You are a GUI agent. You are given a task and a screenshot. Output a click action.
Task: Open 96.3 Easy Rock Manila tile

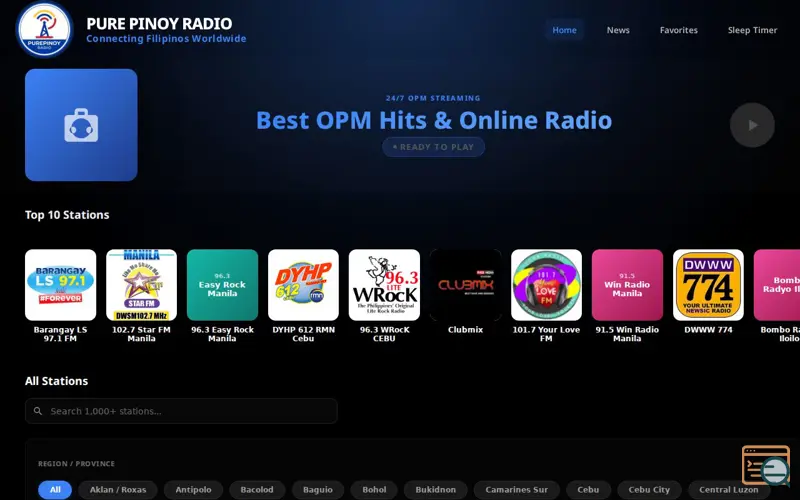point(222,285)
